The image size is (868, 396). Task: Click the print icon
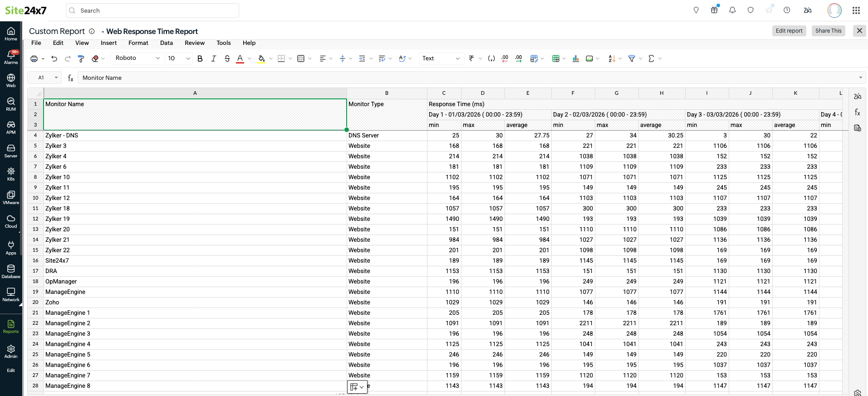pos(34,59)
